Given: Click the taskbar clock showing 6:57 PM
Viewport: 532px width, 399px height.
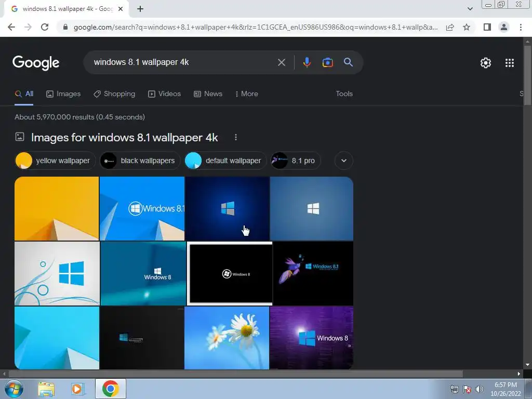Looking at the screenshot, I should coord(506,389).
